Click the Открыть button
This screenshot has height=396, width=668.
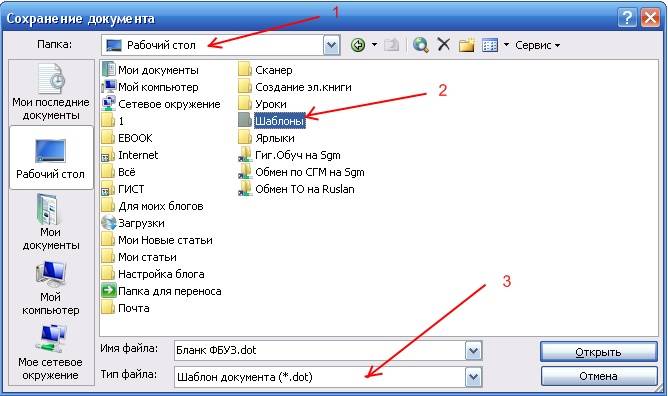tap(599, 352)
